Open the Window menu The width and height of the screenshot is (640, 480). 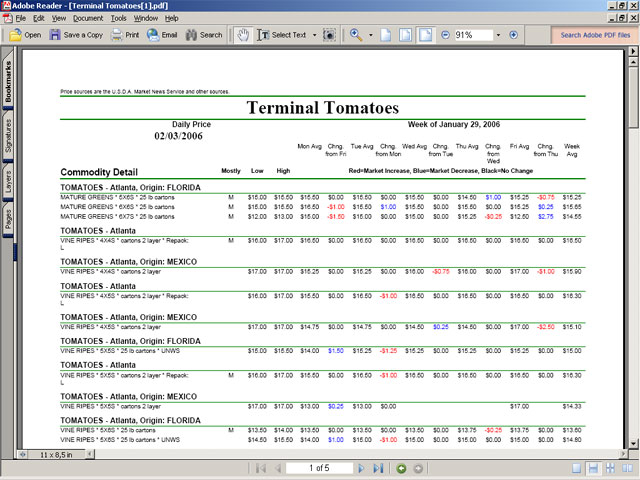pyautogui.click(x=146, y=18)
